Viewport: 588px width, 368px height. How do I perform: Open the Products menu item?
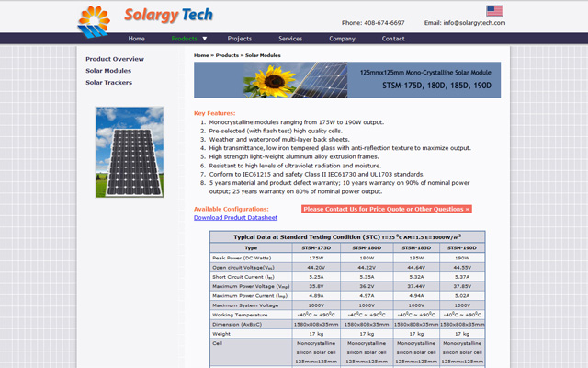184,39
